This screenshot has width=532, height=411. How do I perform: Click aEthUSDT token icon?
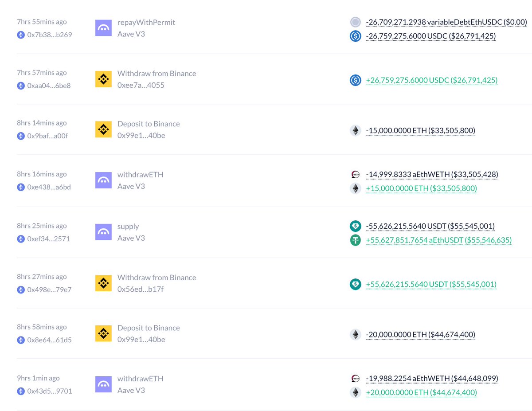(x=355, y=240)
